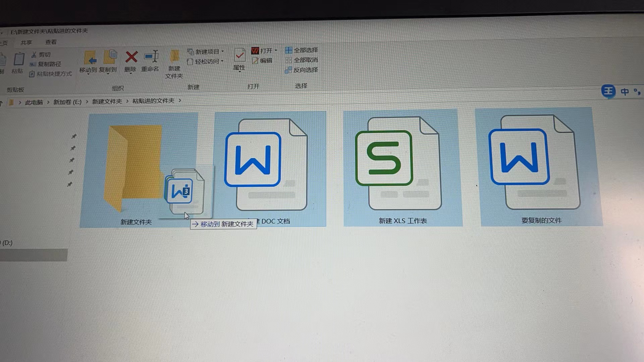Click the Rename (重命名) icon
Image resolution: width=644 pixels, height=362 pixels.
pyautogui.click(x=151, y=56)
